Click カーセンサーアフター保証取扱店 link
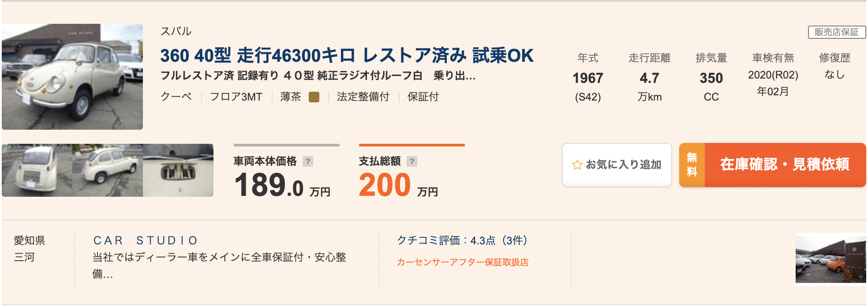Screen dimensions: 868x307 [x=463, y=262]
